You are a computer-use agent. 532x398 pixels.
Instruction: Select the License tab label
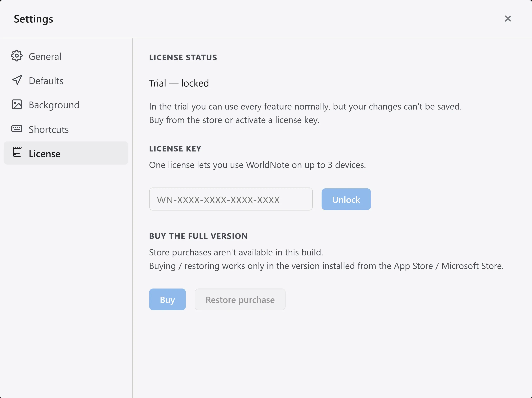(x=45, y=154)
